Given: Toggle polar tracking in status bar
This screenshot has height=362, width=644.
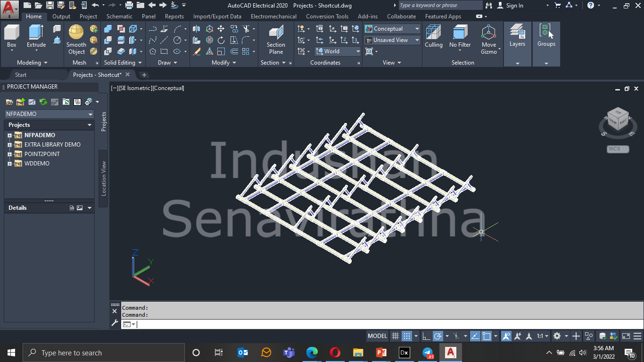Looking at the screenshot, I should (438, 336).
